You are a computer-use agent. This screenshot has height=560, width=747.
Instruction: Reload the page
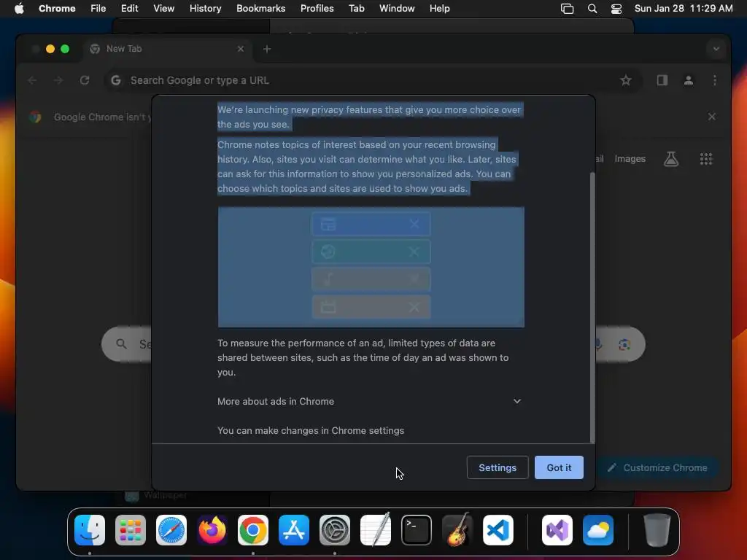pyautogui.click(x=85, y=80)
